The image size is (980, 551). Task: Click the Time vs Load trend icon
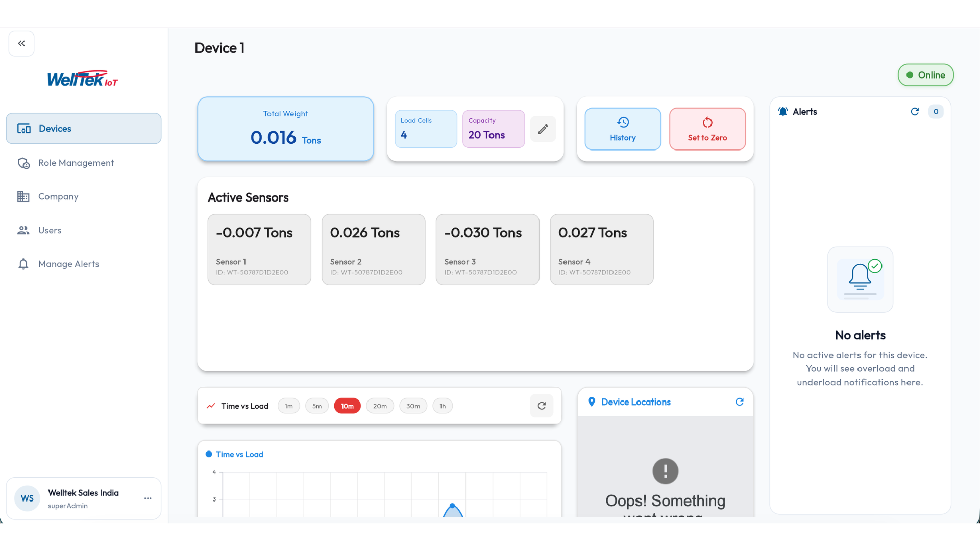click(x=211, y=406)
